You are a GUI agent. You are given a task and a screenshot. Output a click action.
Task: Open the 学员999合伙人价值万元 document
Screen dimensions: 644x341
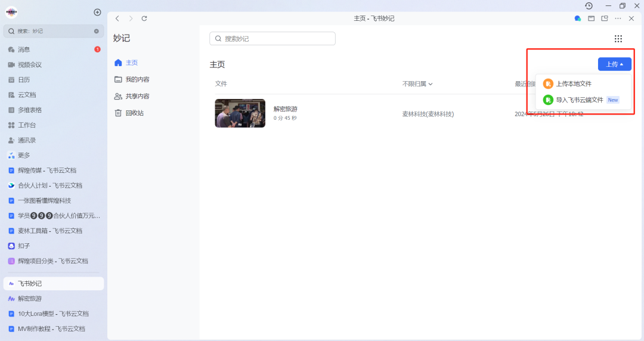tap(54, 216)
